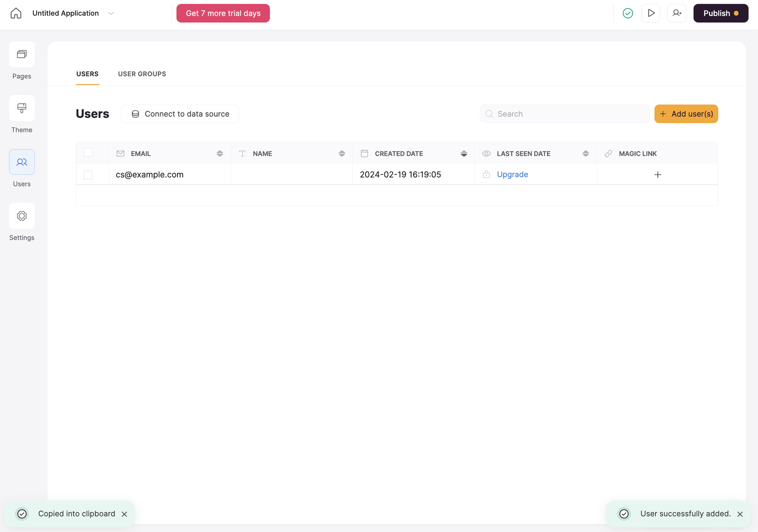Click the Add user(s) button
758x532 pixels.
pyautogui.click(x=686, y=114)
